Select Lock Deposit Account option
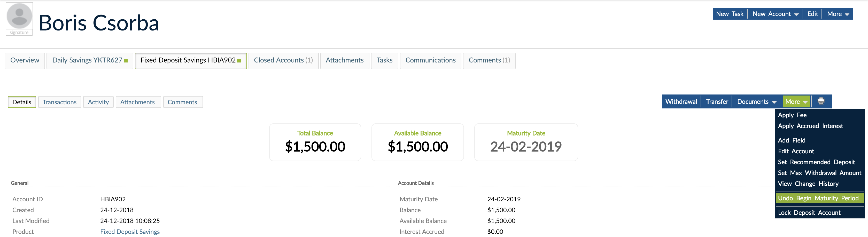868x237 pixels. (x=809, y=212)
